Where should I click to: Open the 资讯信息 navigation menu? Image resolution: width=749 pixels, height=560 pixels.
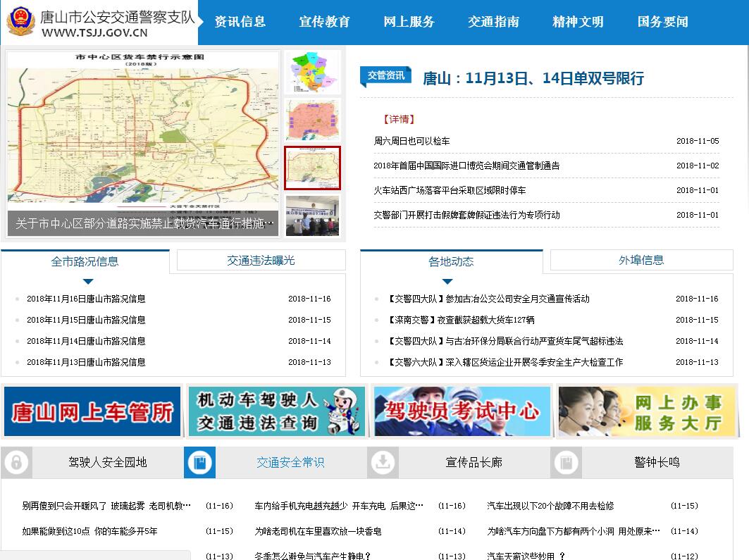pos(240,22)
